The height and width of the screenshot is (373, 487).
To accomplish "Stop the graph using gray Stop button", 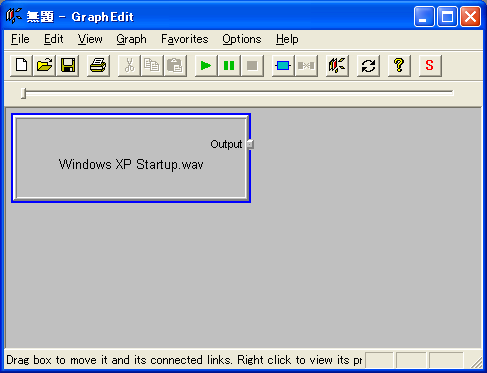I will 252,65.
